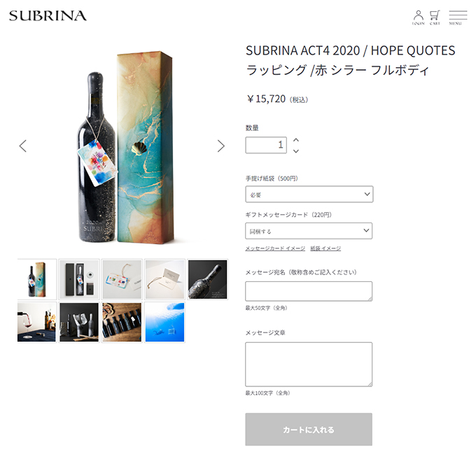Select the blue underwater diver thumbnail

pyautogui.click(x=164, y=323)
